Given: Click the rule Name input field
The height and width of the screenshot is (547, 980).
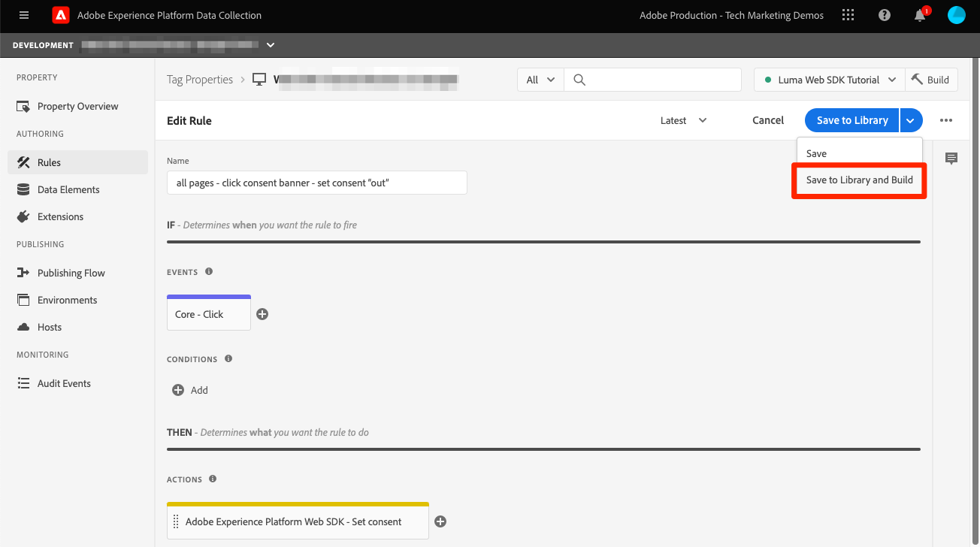Looking at the screenshot, I should pos(317,183).
